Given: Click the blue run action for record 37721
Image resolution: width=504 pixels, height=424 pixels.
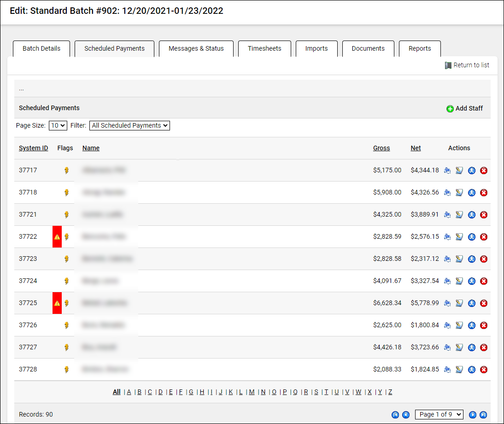Looking at the screenshot, I should pyautogui.click(x=471, y=214).
